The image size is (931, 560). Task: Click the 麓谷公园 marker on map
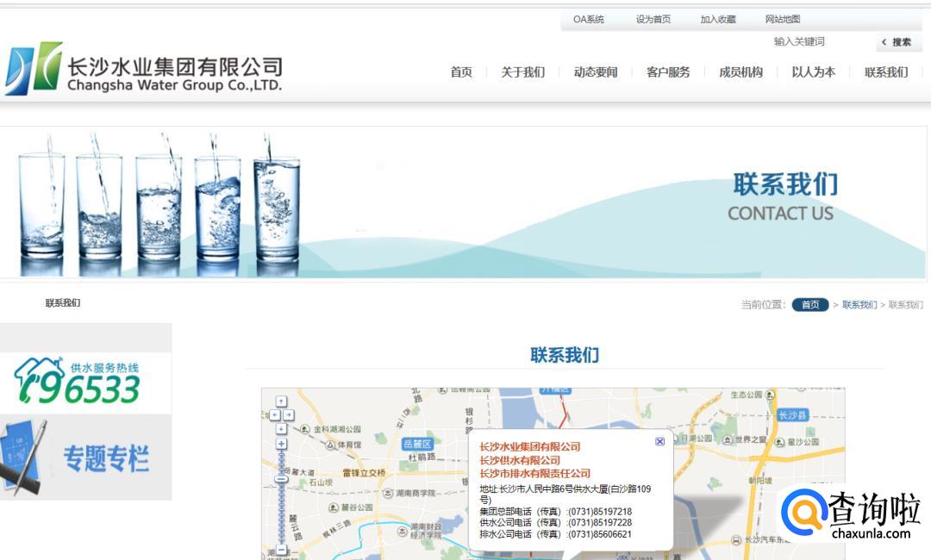point(351,507)
